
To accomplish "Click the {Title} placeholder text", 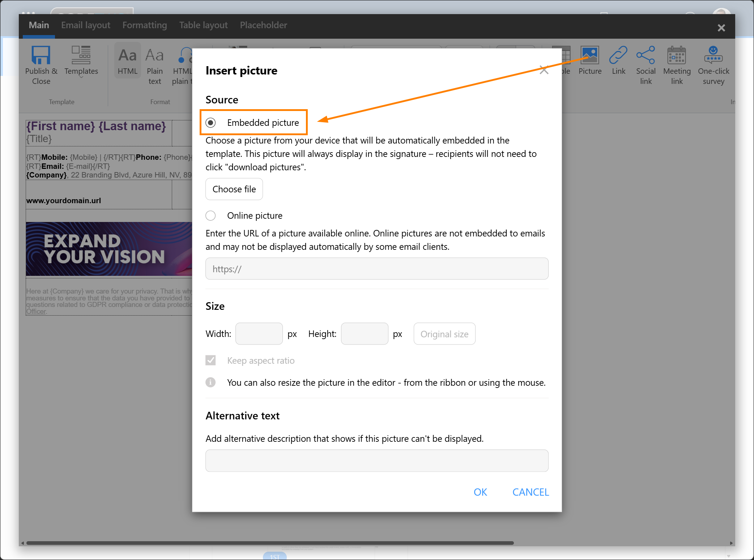I will point(39,139).
